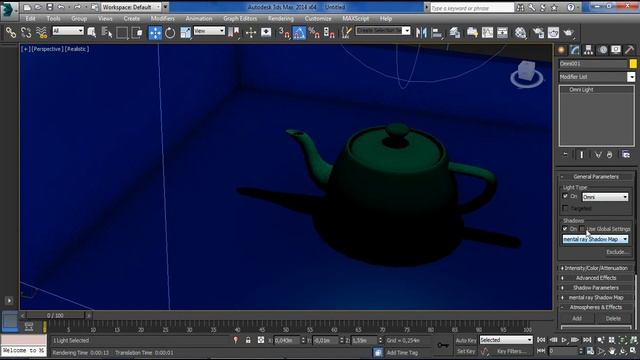Open the Utilities hammer panel tab
Screen dimensions: 640x360
(629, 50)
